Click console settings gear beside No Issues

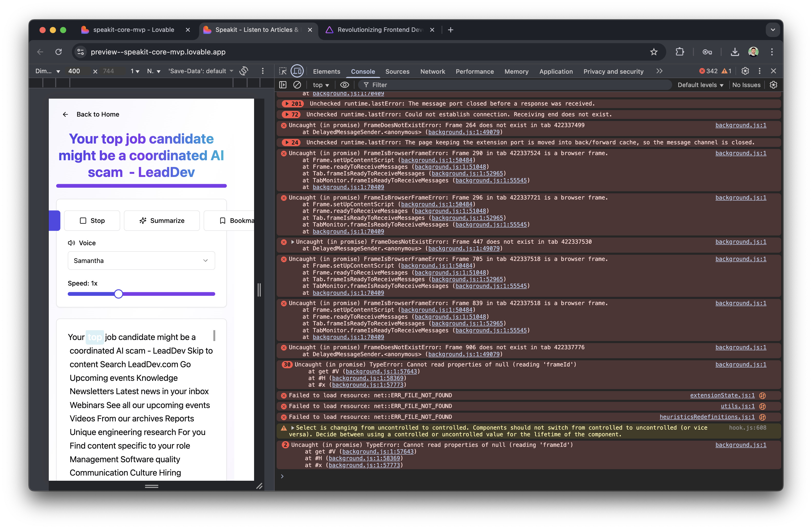(x=774, y=85)
